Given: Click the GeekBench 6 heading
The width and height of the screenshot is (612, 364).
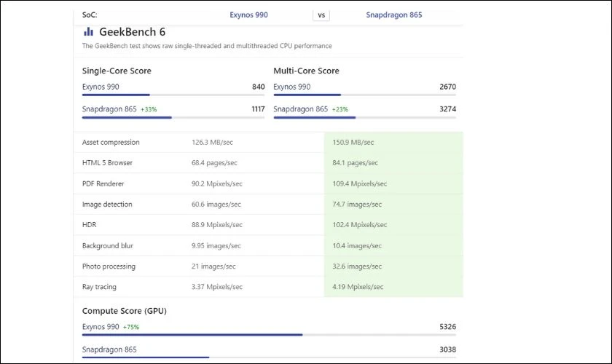Looking at the screenshot, I should point(133,31).
